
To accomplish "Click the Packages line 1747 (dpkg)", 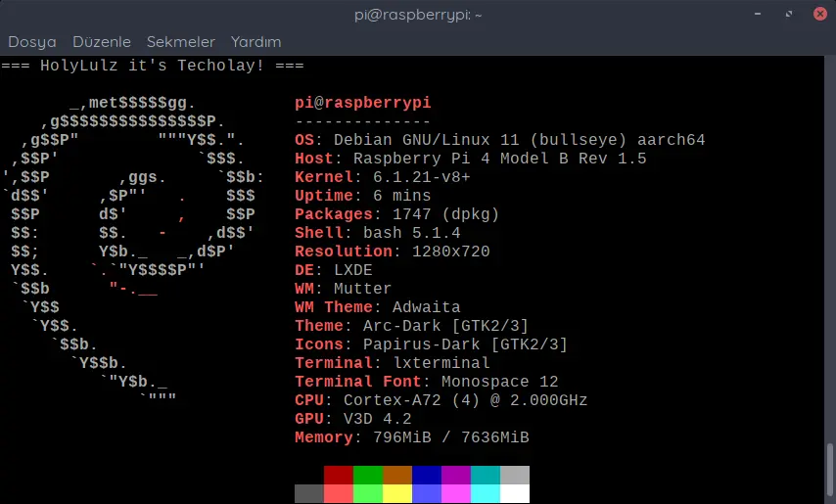I will pos(396,214).
